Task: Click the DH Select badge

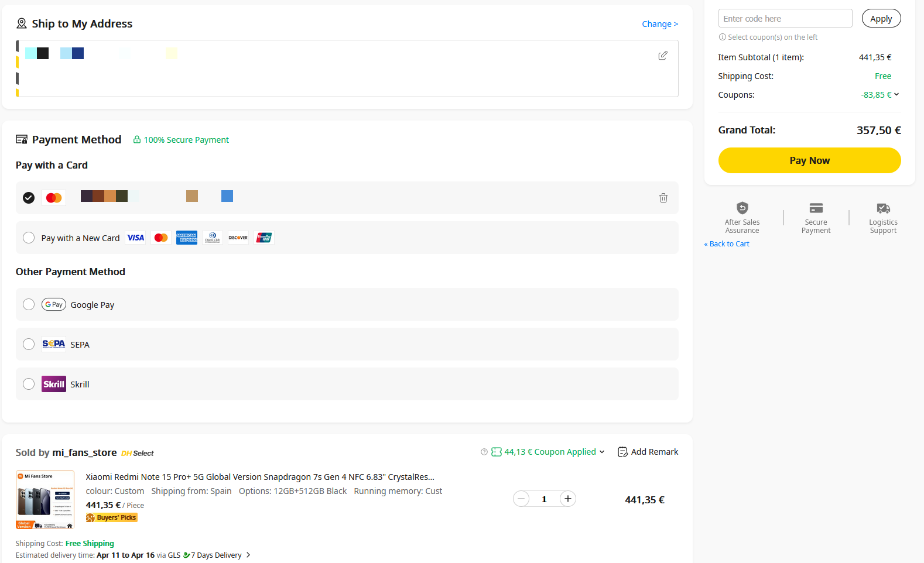Action: (x=138, y=453)
